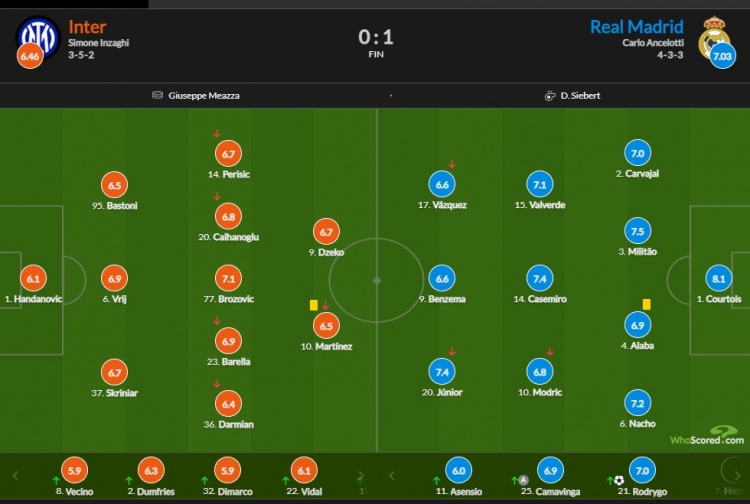Click the Inter 6.46 team rating badge
The width and height of the screenshot is (750, 504).
(30, 56)
